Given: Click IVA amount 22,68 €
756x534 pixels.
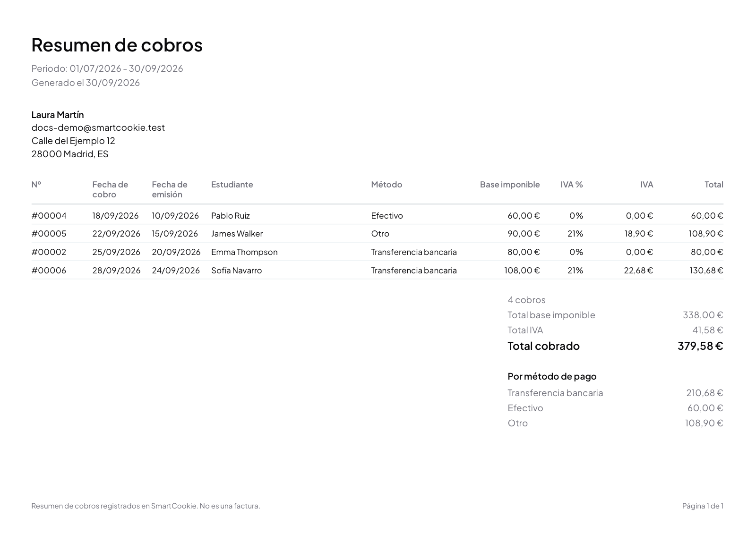Looking at the screenshot, I should 638,271.
